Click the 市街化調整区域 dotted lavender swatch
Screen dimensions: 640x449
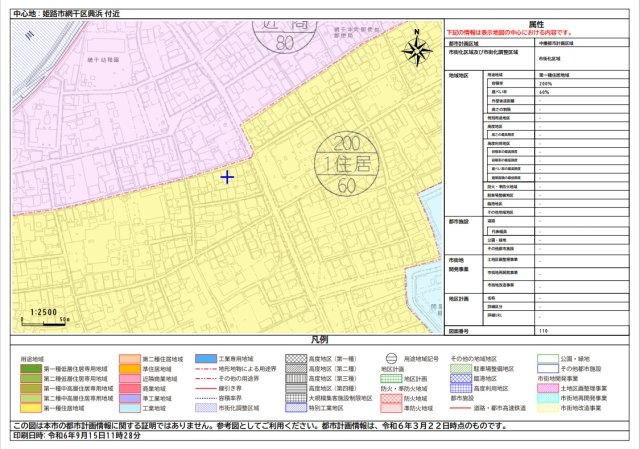click(x=206, y=408)
